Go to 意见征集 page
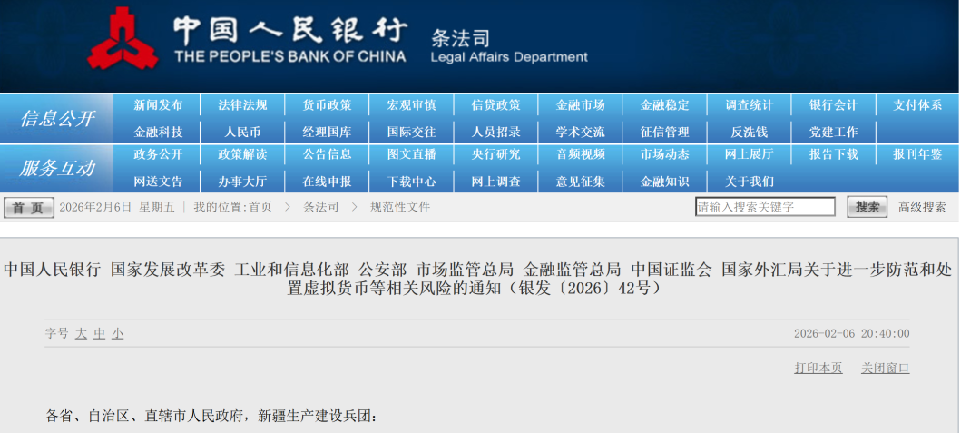The image size is (980, 433). click(x=581, y=182)
